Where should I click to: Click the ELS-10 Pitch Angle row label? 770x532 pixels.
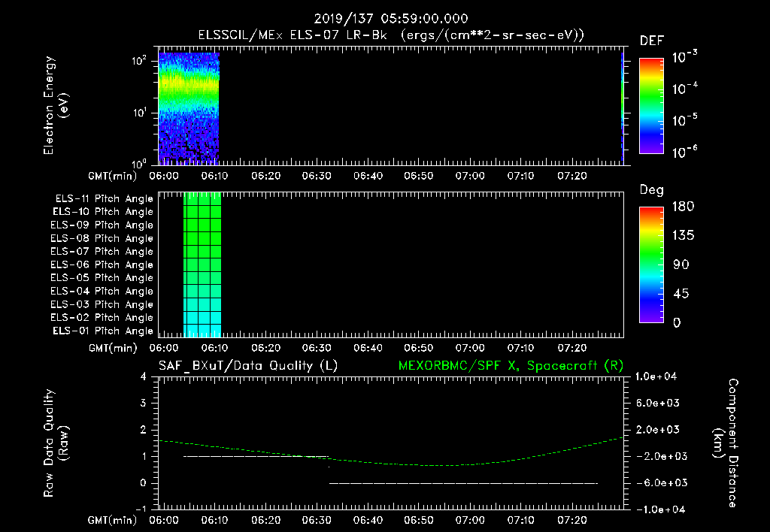[103, 212]
